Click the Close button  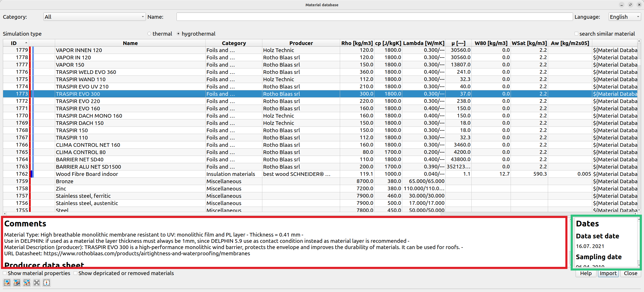[x=630, y=273]
